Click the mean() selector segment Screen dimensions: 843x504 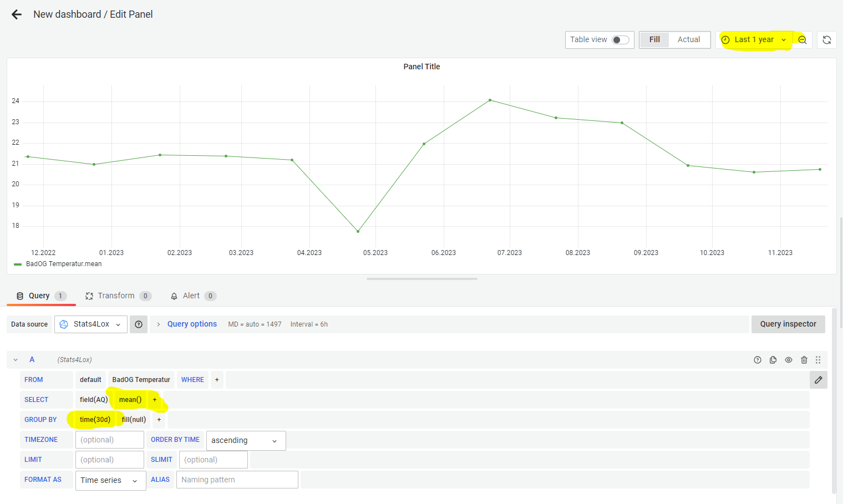click(x=130, y=400)
